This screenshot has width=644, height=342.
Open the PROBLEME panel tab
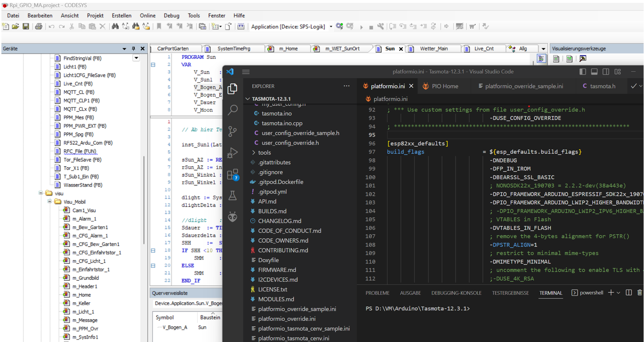[377, 293]
